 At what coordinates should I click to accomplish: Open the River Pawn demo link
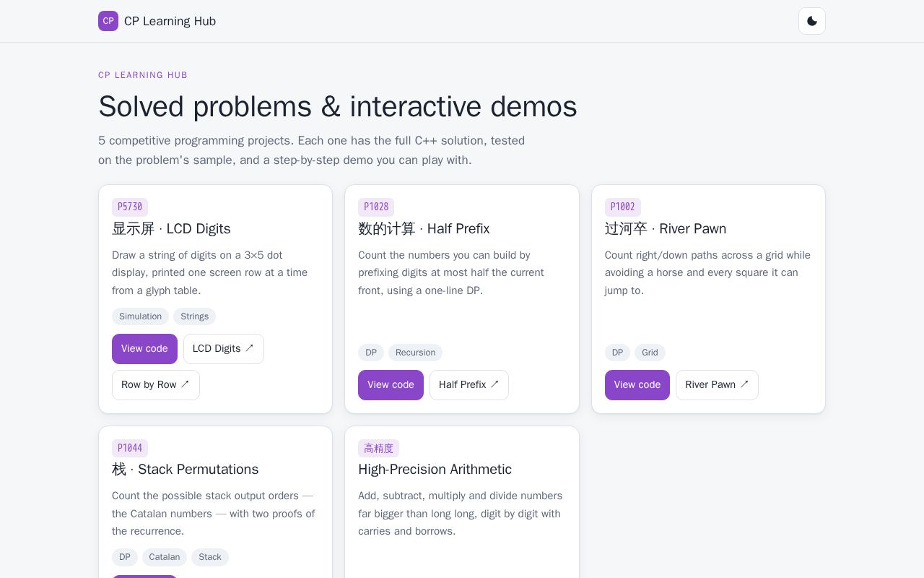[717, 385]
